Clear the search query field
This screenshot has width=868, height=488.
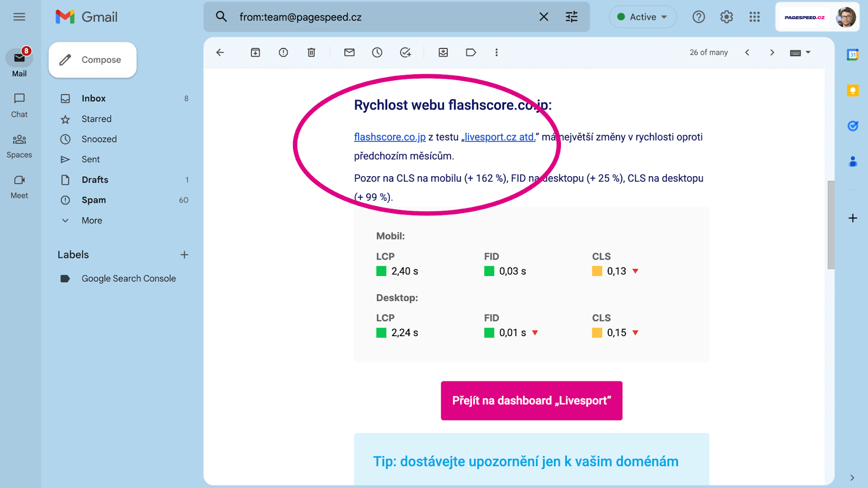coord(543,17)
